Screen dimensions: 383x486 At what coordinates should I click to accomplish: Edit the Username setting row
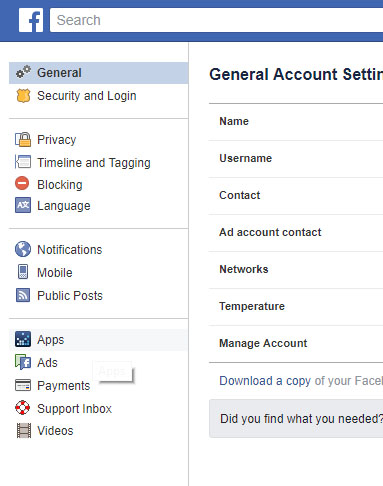point(296,159)
